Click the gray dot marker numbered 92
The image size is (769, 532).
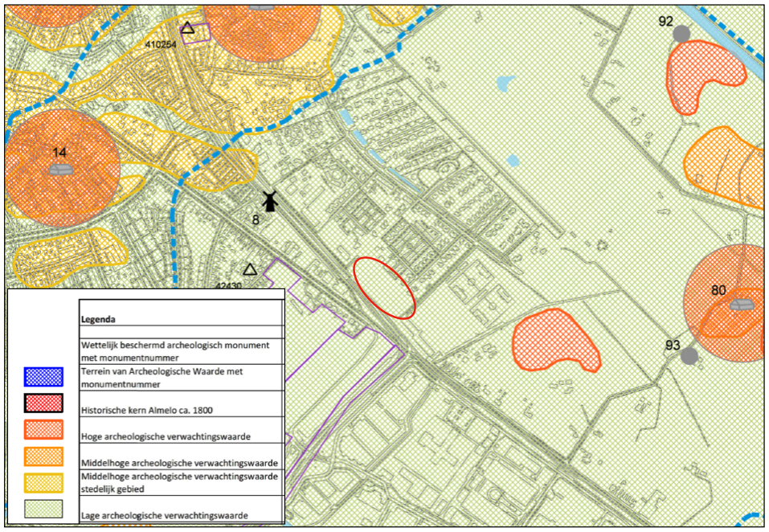[681, 34]
